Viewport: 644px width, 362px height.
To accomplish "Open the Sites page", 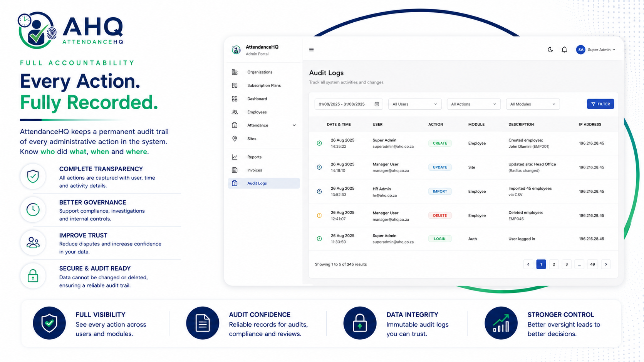I will point(264,138).
